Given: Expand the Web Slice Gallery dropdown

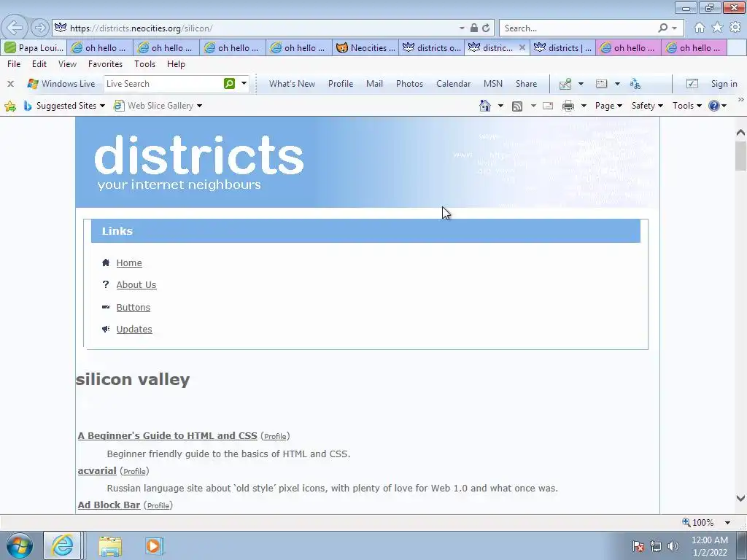Looking at the screenshot, I should tap(199, 106).
